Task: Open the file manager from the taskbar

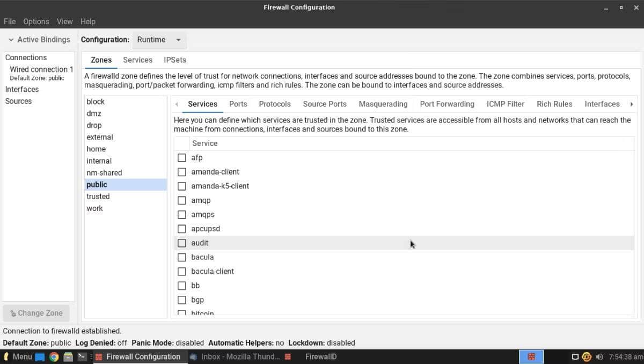Action: [x=67, y=356]
